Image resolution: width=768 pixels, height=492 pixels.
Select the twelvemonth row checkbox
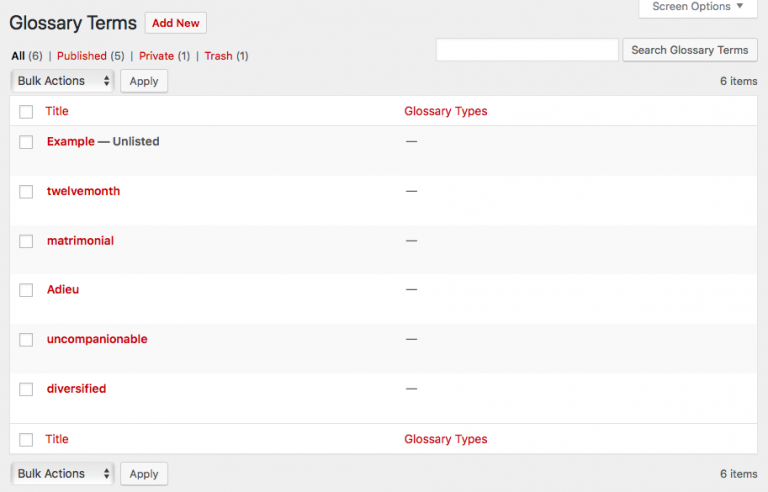coord(26,191)
